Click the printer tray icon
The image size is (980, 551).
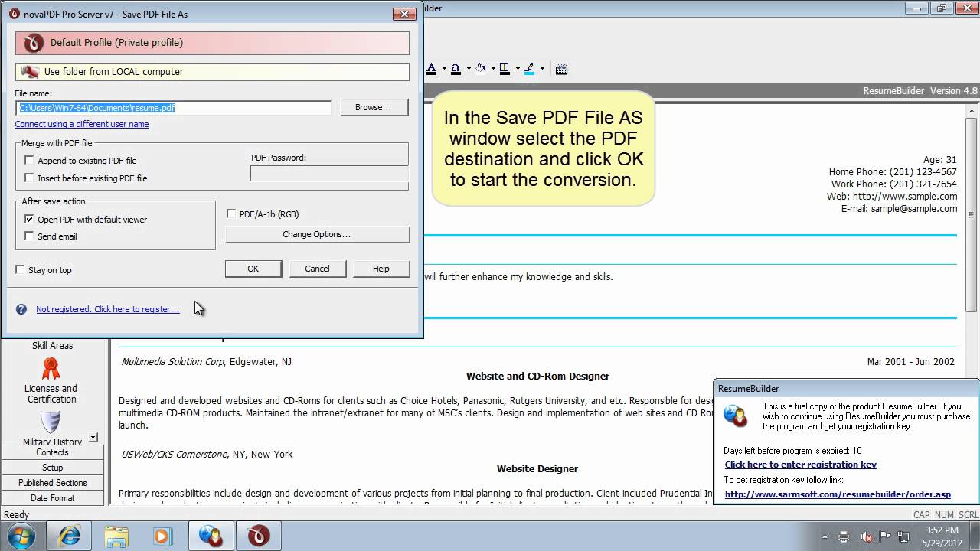[x=844, y=536]
